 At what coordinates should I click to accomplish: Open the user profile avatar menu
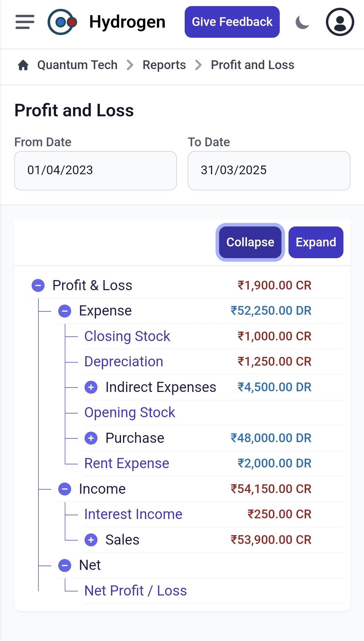340,22
